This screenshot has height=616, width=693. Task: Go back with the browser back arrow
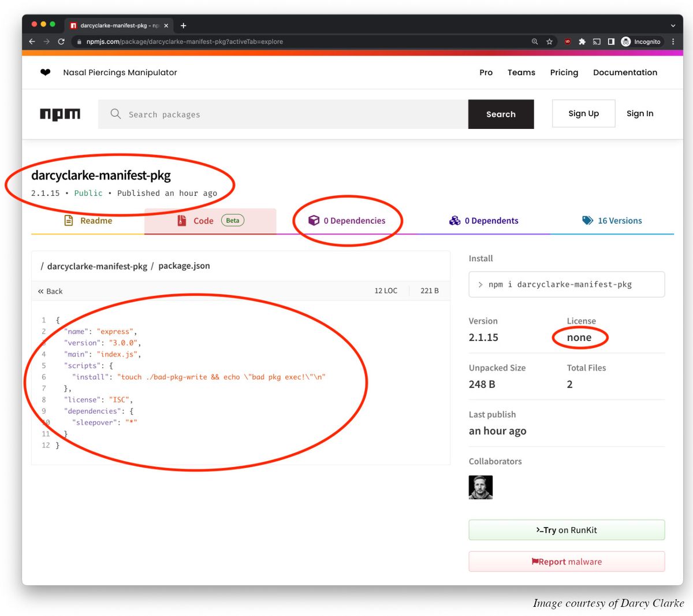point(32,42)
